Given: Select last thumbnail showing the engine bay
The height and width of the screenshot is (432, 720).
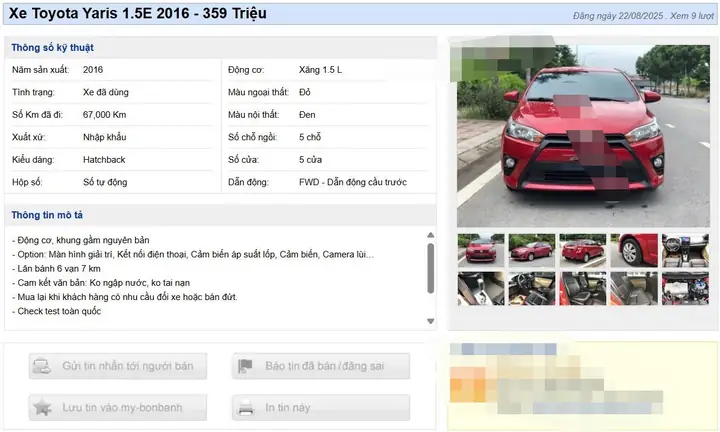Looking at the screenshot, I should click(x=685, y=288).
